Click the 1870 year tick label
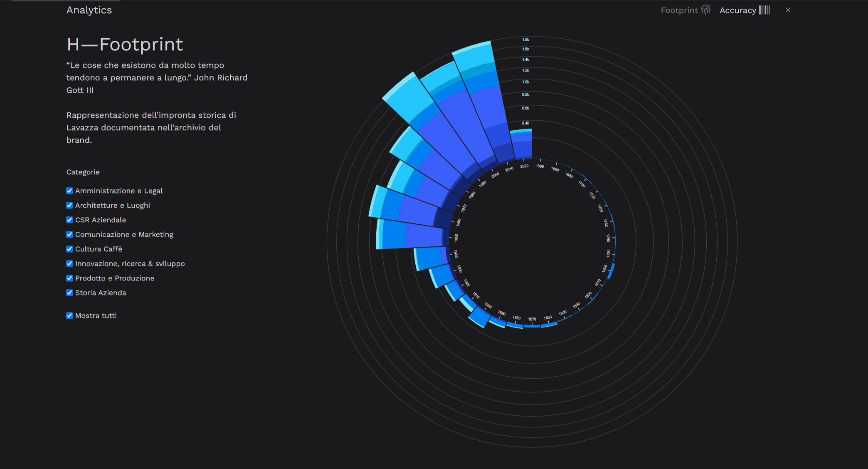 [532, 318]
